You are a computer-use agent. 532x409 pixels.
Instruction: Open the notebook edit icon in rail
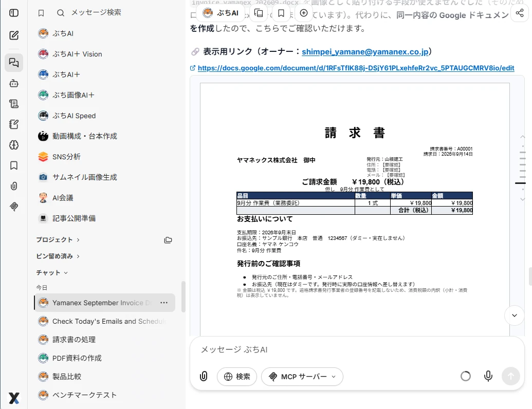tap(14, 124)
